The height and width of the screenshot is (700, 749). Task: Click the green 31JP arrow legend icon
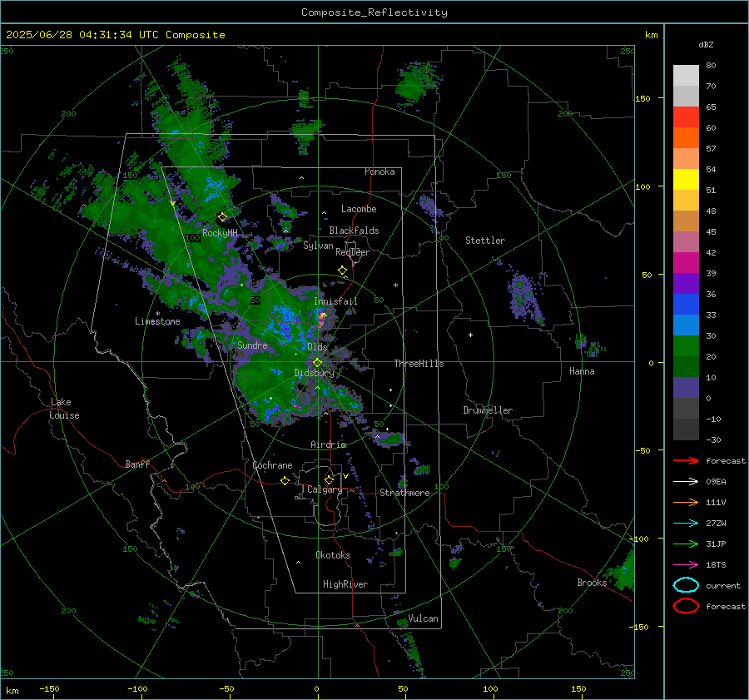click(x=686, y=544)
